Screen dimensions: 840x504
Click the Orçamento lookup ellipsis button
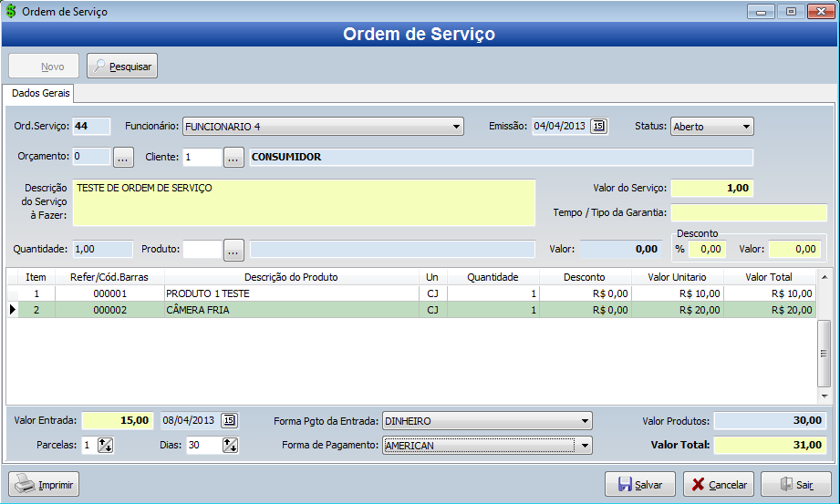(x=124, y=157)
